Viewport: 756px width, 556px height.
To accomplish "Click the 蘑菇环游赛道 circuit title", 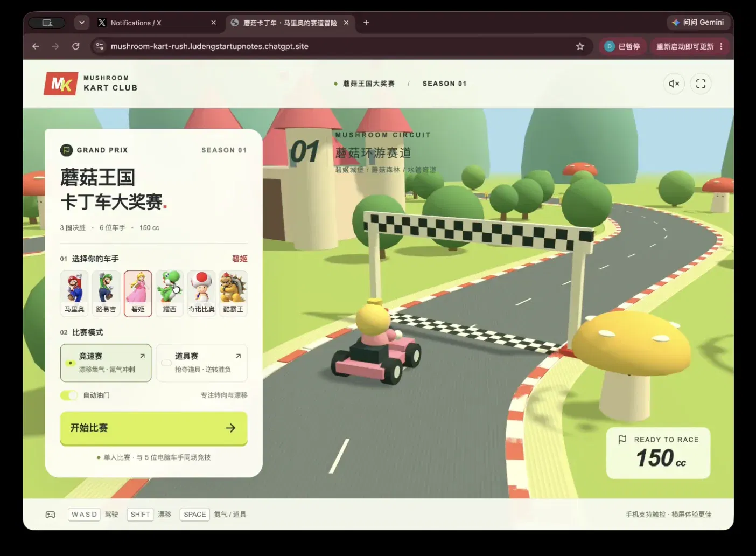I will [x=373, y=153].
